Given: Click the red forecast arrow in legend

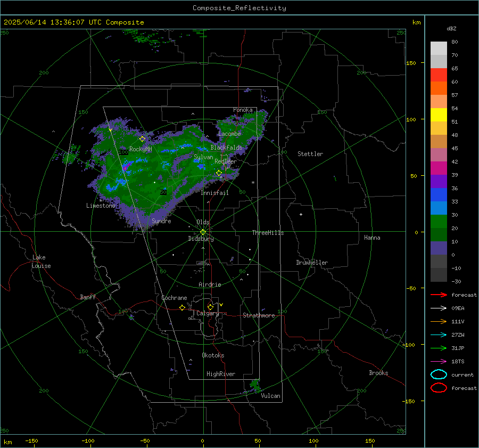Looking at the screenshot, I should [x=439, y=295].
